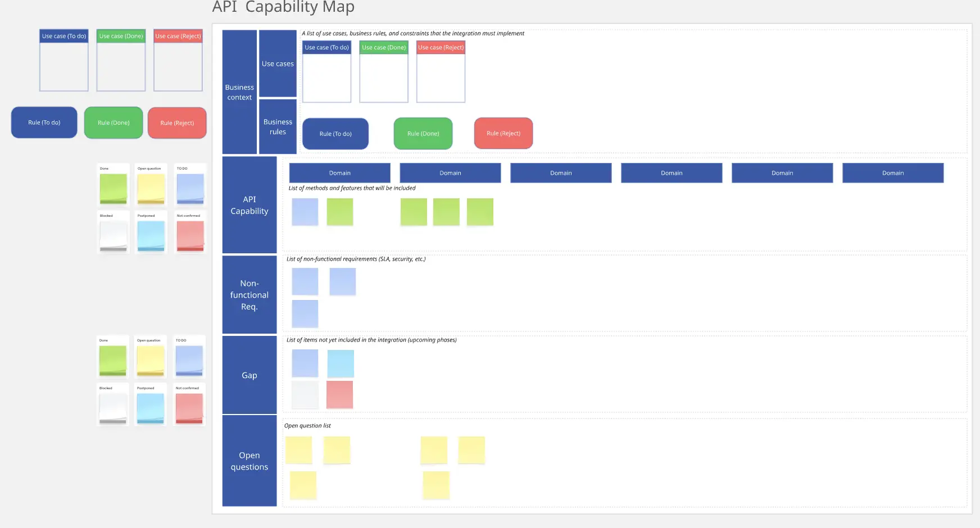Click the Gap row header

click(249, 375)
